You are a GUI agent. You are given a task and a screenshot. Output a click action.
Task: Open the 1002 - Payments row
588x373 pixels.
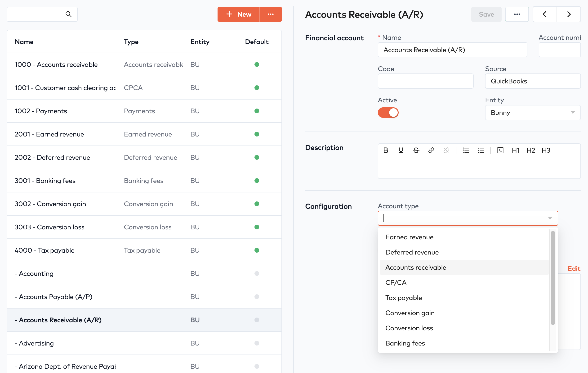click(x=144, y=111)
